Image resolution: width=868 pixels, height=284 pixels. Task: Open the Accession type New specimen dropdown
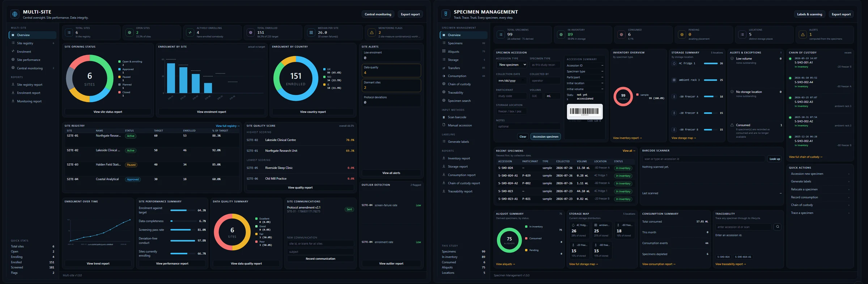pyautogui.click(x=511, y=65)
